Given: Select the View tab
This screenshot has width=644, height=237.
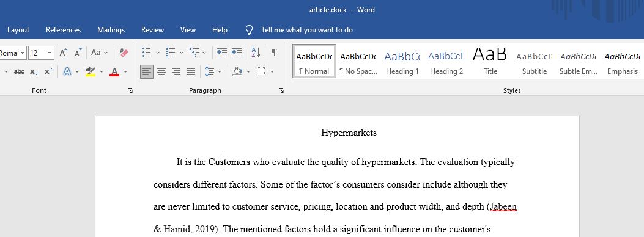Looking at the screenshot, I should 188,30.
